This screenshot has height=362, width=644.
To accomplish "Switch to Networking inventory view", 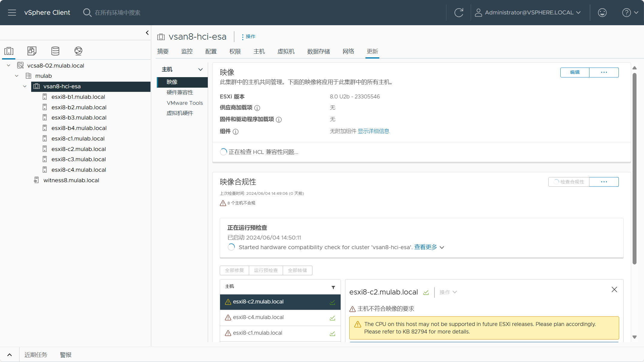I will click(78, 51).
